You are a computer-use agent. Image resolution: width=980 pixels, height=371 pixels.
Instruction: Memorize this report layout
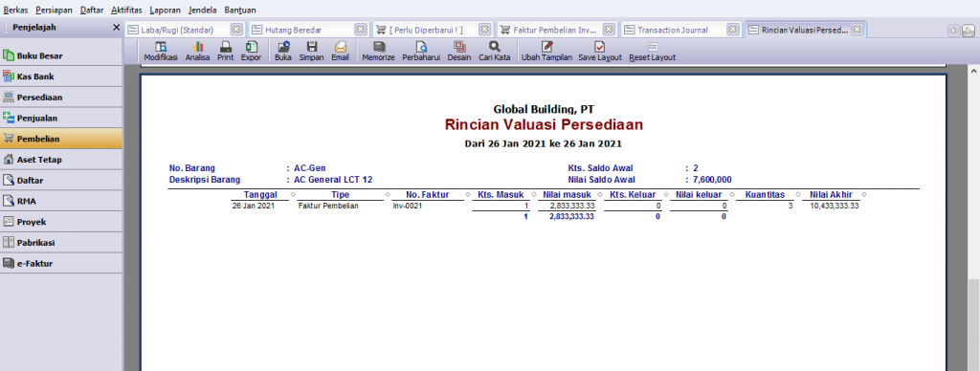(x=379, y=52)
